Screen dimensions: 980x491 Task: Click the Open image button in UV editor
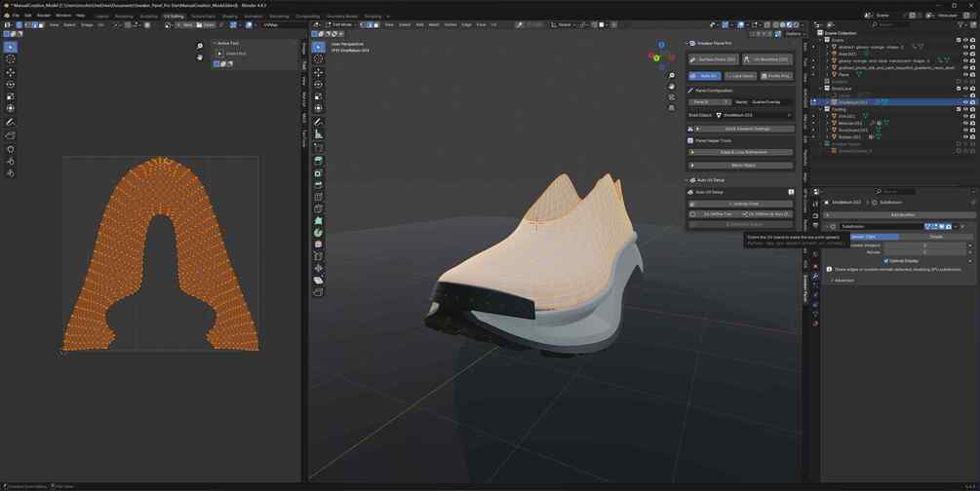[x=206, y=25]
